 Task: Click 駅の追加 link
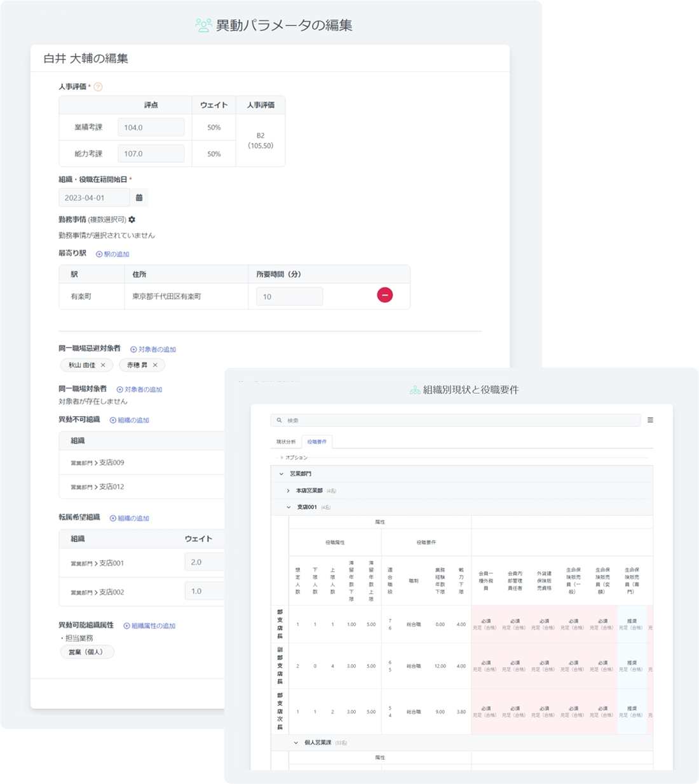click(112, 254)
